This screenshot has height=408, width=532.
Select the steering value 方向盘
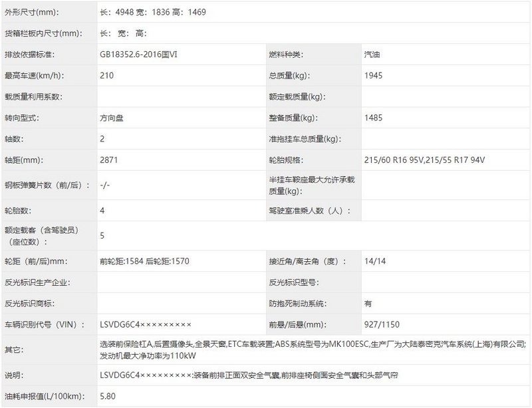[112, 118]
